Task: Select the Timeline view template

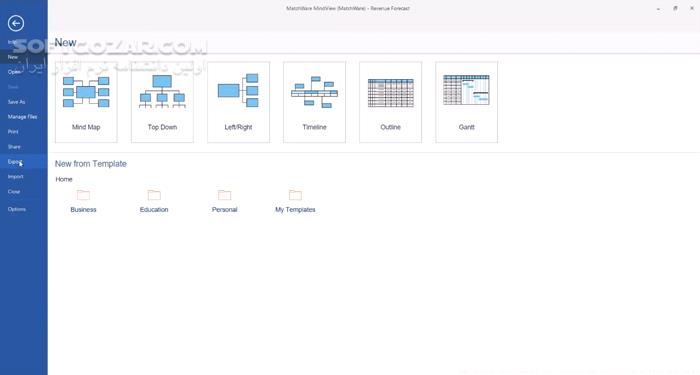Action: (x=314, y=102)
